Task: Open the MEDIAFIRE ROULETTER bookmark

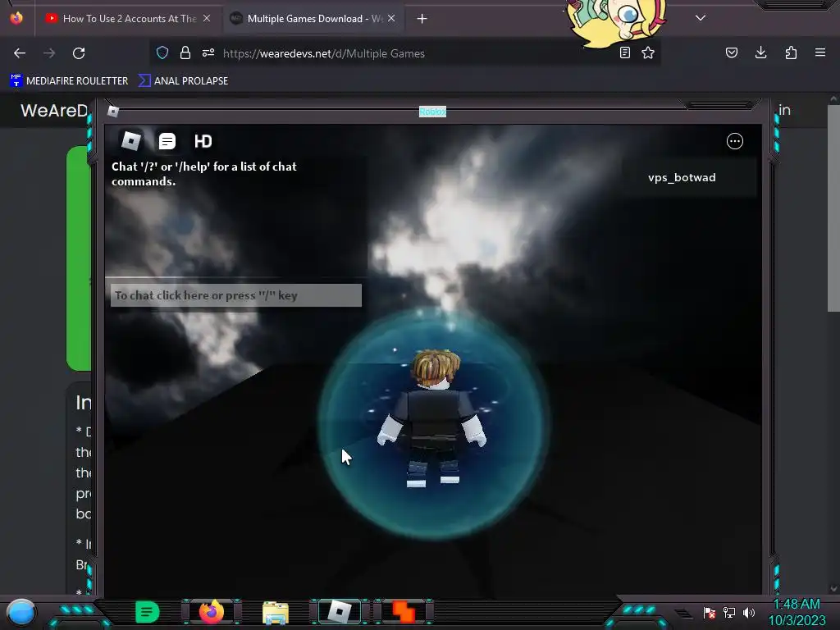Action: [69, 81]
